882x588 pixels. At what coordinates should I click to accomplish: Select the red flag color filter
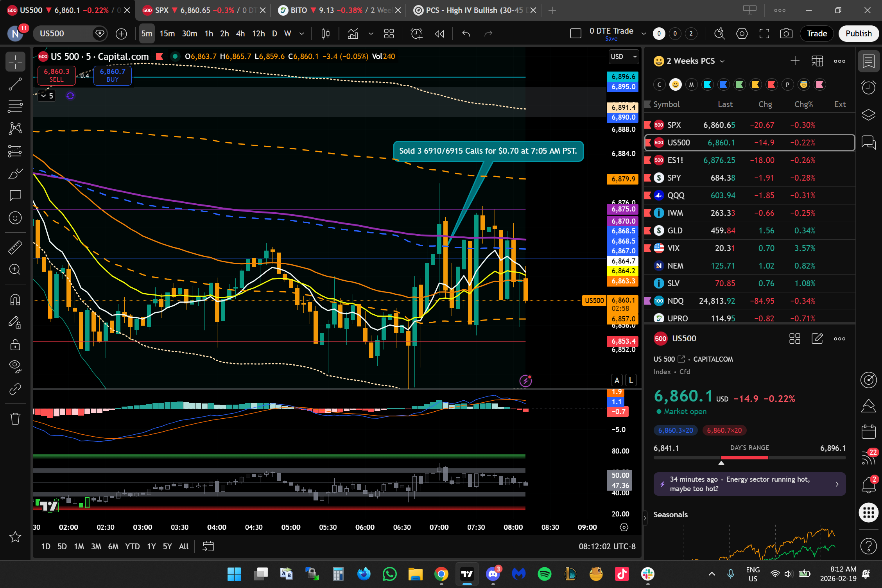[x=771, y=84]
